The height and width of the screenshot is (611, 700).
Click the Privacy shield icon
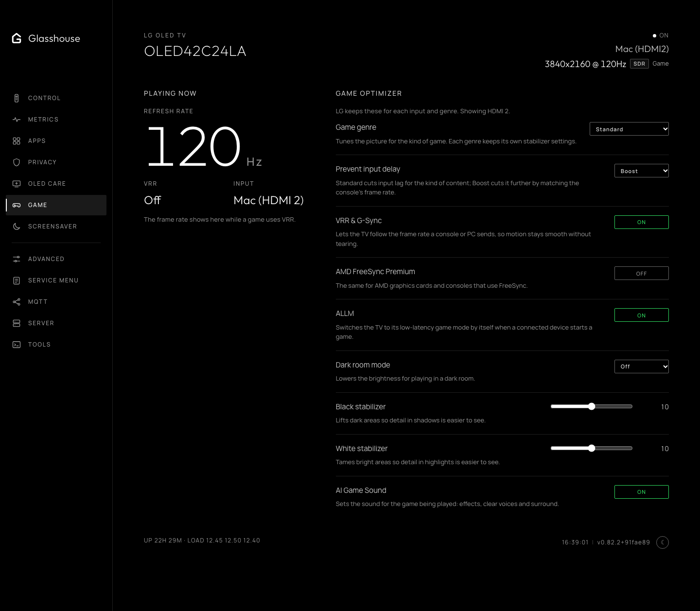pos(17,162)
